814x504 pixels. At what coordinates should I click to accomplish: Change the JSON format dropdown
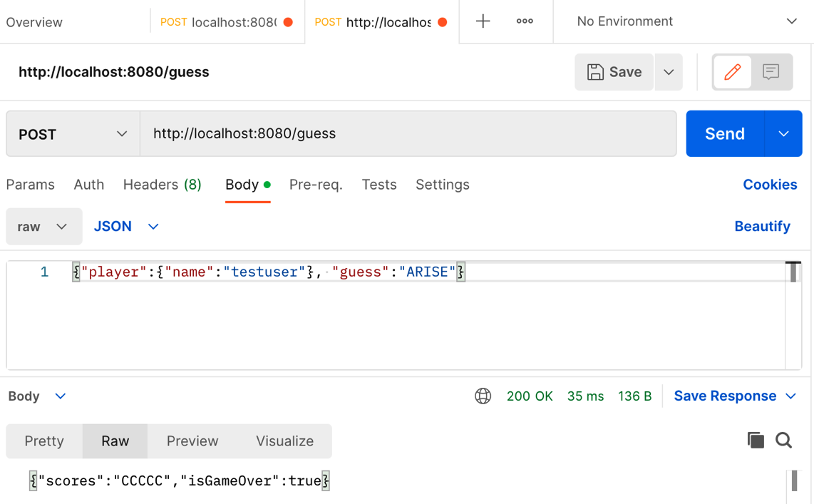point(126,226)
